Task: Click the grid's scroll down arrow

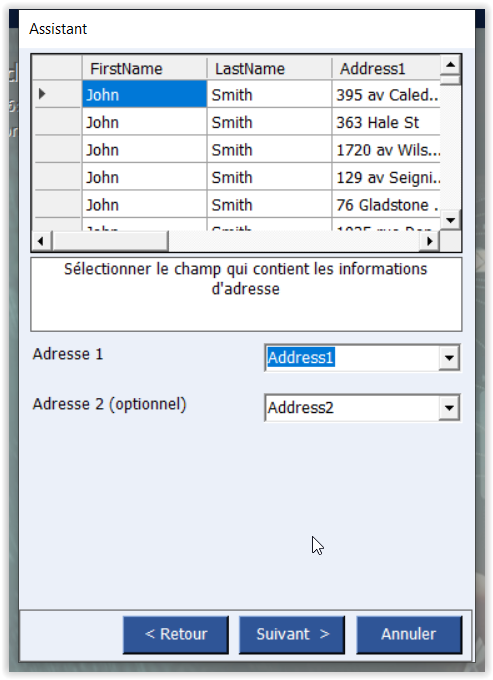Action: click(x=451, y=220)
